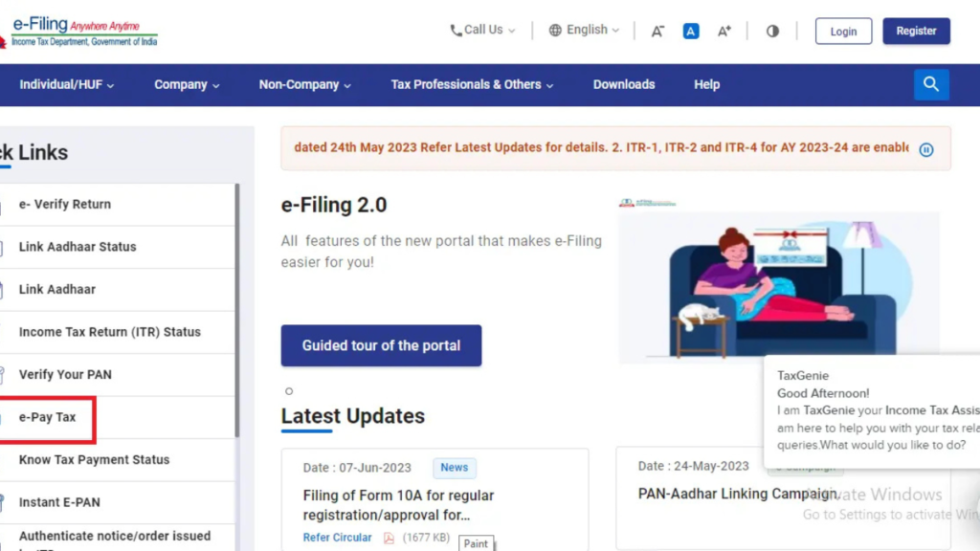Screen dimensions: 980x551
Task: Open the PAN-Aadhar Linking Campaign update
Action: point(739,494)
